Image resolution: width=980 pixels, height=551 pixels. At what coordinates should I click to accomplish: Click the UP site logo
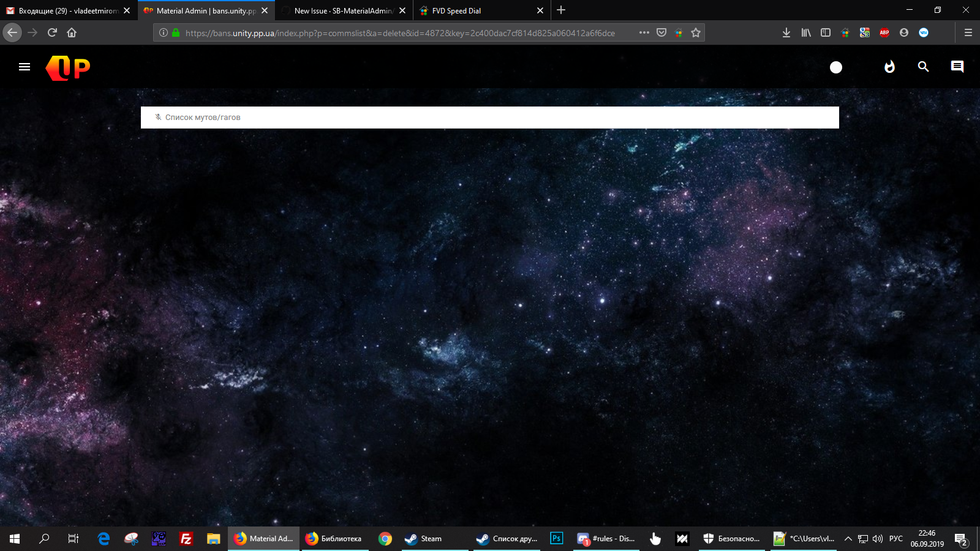[x=68, y=67]
